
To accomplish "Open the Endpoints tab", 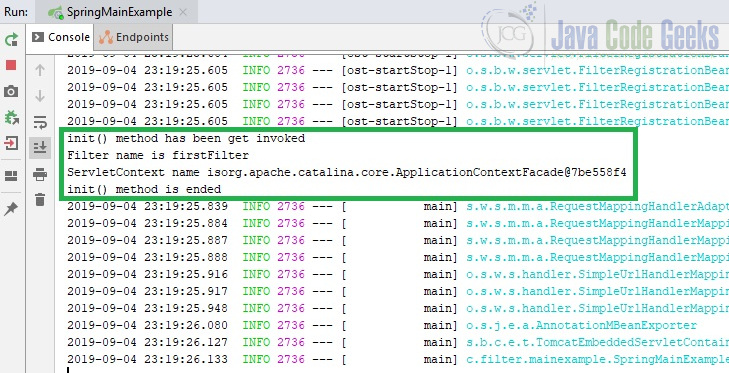I will click(133, 37).
